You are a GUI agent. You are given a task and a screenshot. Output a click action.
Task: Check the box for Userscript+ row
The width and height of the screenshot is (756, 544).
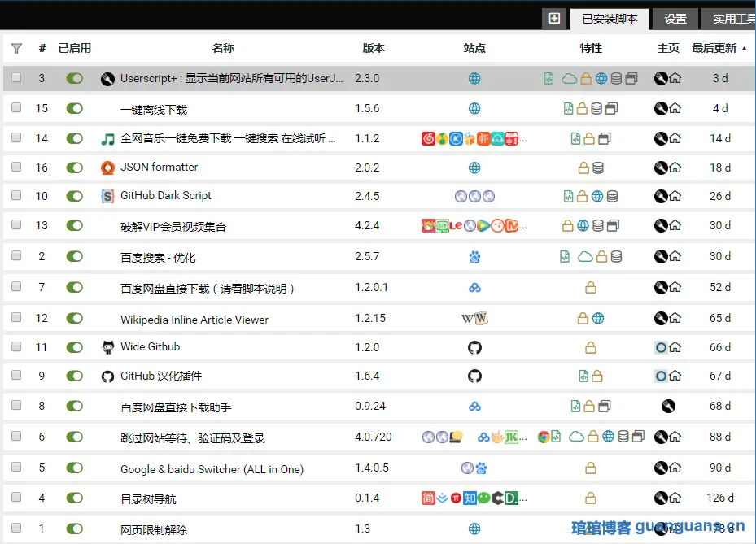coord(16,77)
